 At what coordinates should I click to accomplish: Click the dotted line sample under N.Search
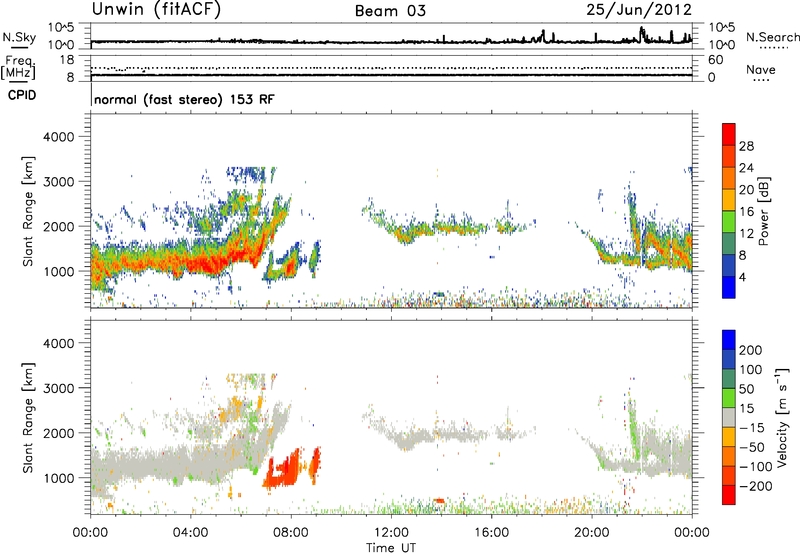pyautogui.click(x=773, y=48)
